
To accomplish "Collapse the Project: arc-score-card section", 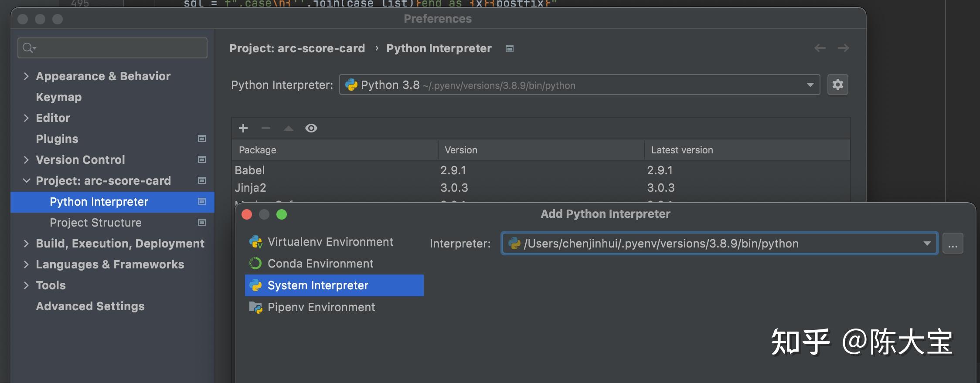I will coord(26,180).
